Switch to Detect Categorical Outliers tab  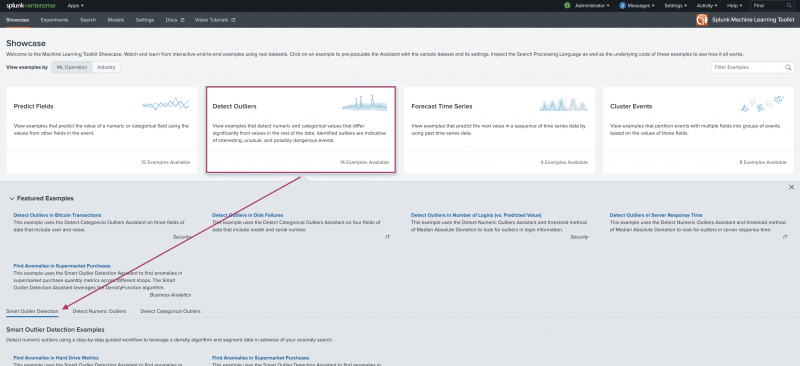click(170, 311)
